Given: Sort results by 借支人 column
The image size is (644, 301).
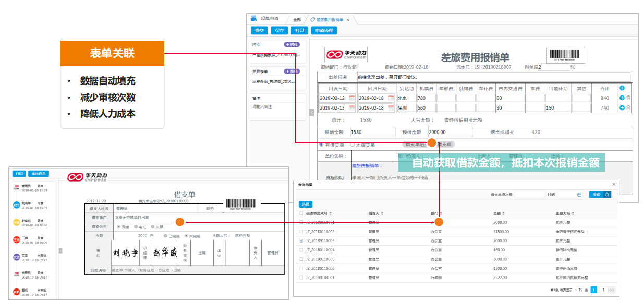Looking at the screenshot, I should [381, 213].
